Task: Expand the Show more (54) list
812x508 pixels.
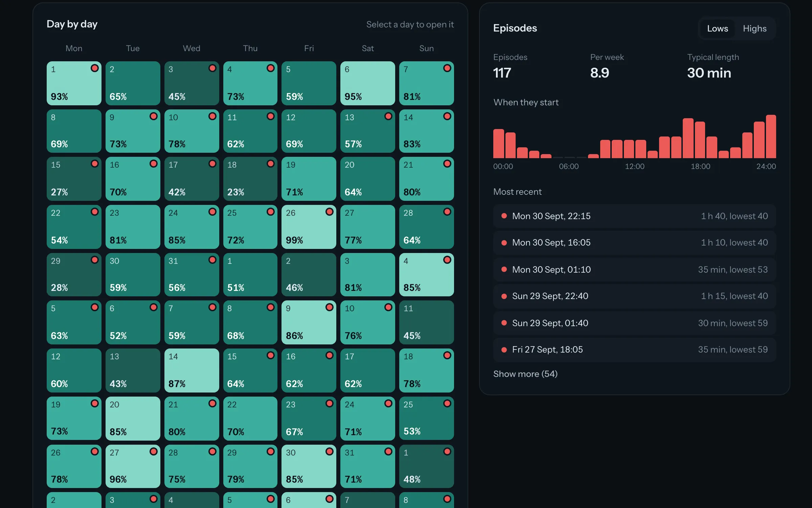Action: point(525,374)
